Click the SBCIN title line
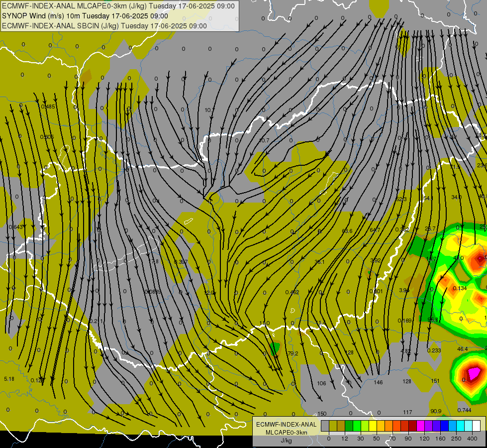The image size is (487, 448). click(x=104, y=26)
